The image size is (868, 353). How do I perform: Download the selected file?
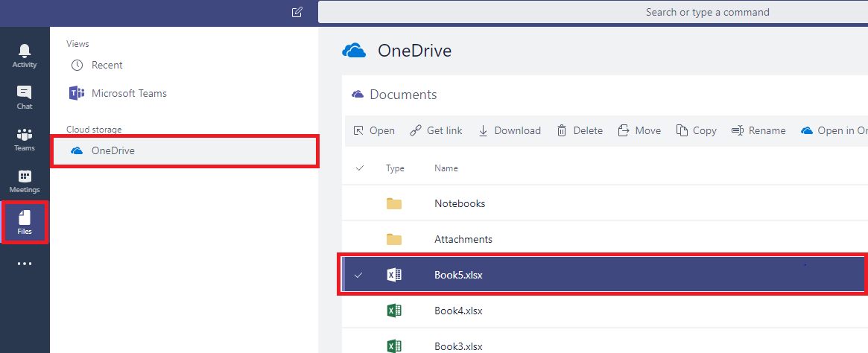coord(510,130)
